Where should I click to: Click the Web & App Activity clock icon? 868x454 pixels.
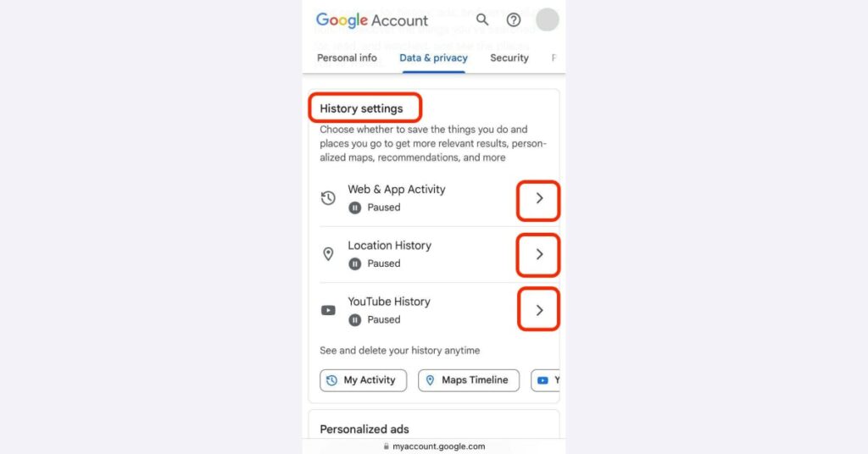(x=328, y=198)
